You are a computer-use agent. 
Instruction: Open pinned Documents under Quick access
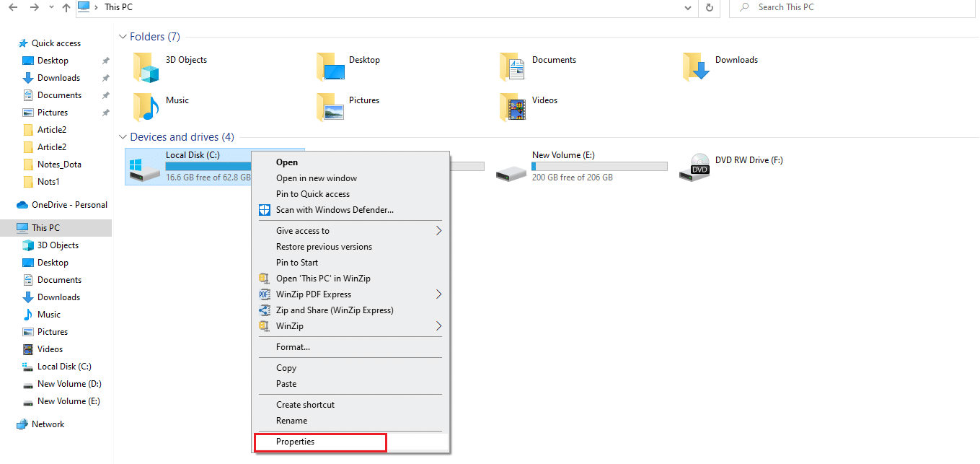[x=59, y=95]
